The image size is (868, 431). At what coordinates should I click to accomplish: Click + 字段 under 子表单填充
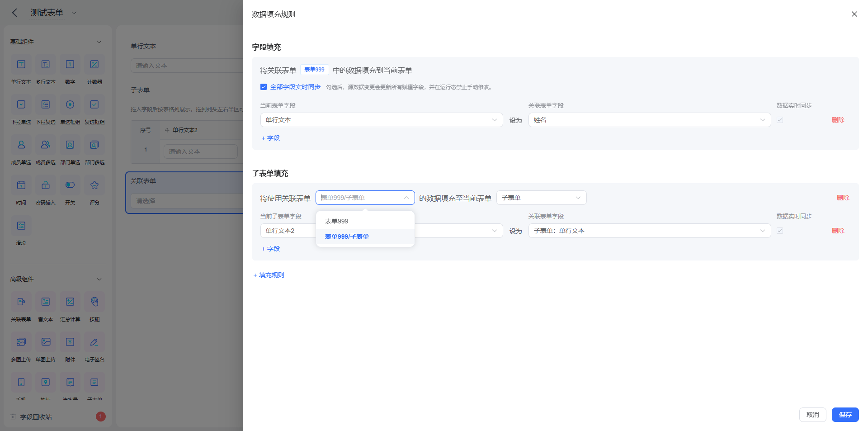click(x=271, y=249)
